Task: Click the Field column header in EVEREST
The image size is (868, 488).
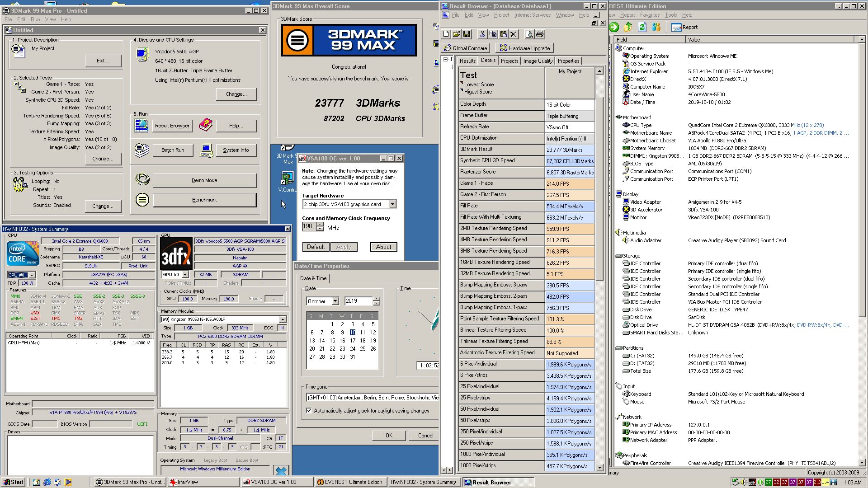Action: [650, 39]
